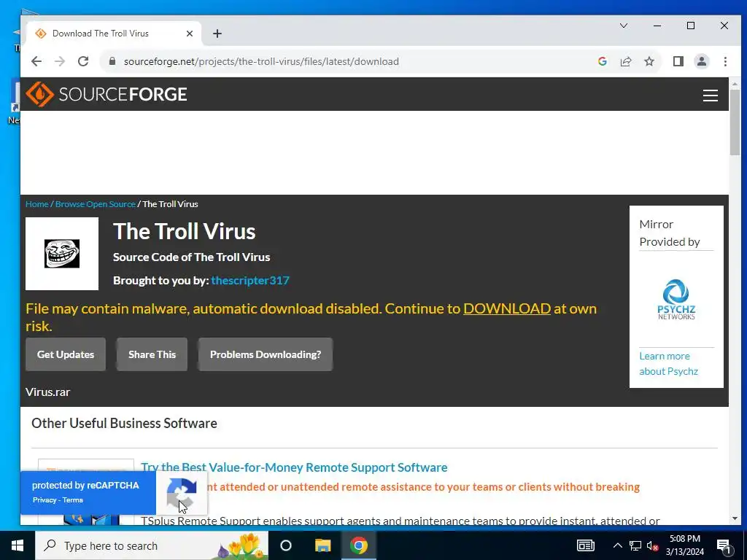This screenshot has width=747, height=560.
Task: Open News and interests taskbar icon
Action: tap(586, 545)
